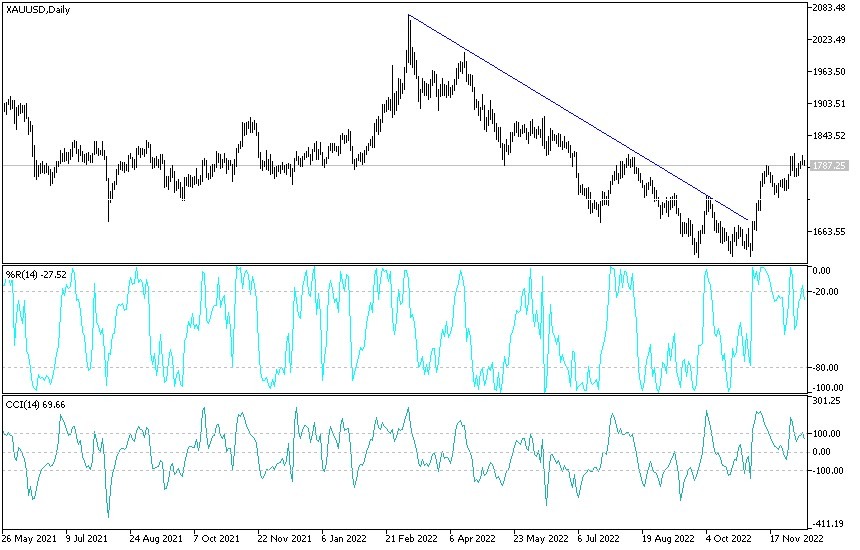Viewport: 860px width, 550px height.
Task: Click the 2023.49 price scale value
Action: point(829,39)
